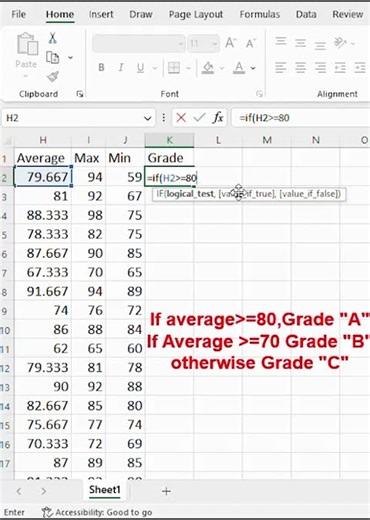Click the Font Color A icon
The height and width of the screenshot is (520, 370).
pos(239,68)
